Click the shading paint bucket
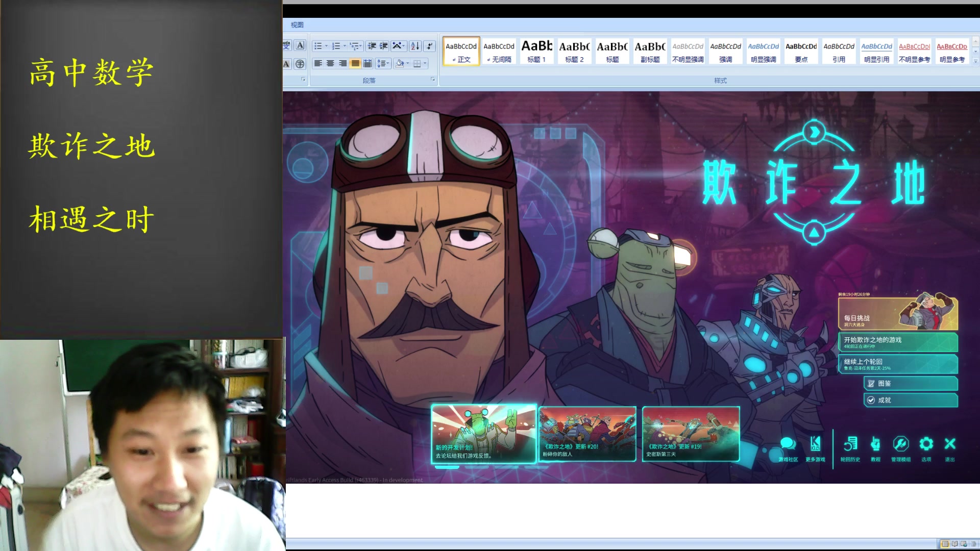Image resolution: width=980 pixels, height=551 pixels. point(400,63)
